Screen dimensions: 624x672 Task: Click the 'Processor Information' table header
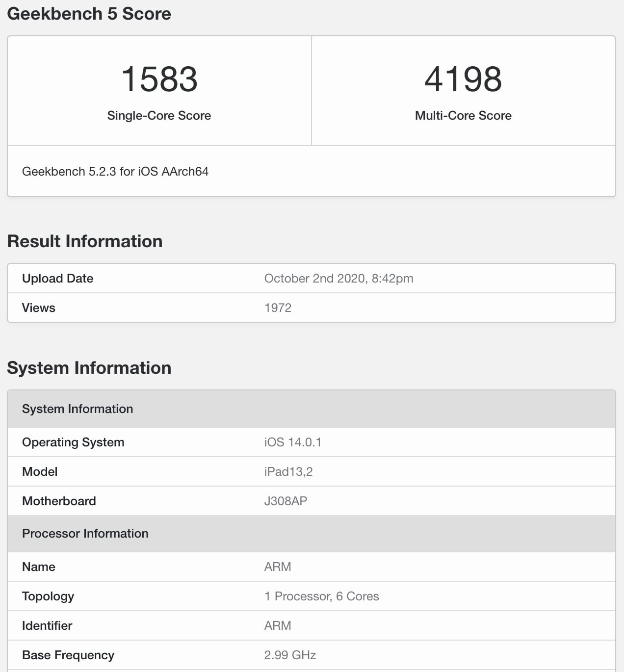(312, 533)
